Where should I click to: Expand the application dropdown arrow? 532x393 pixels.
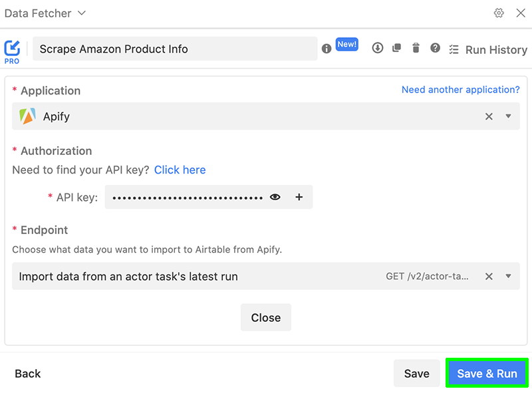pyautogui.click(x=508, y=116)
